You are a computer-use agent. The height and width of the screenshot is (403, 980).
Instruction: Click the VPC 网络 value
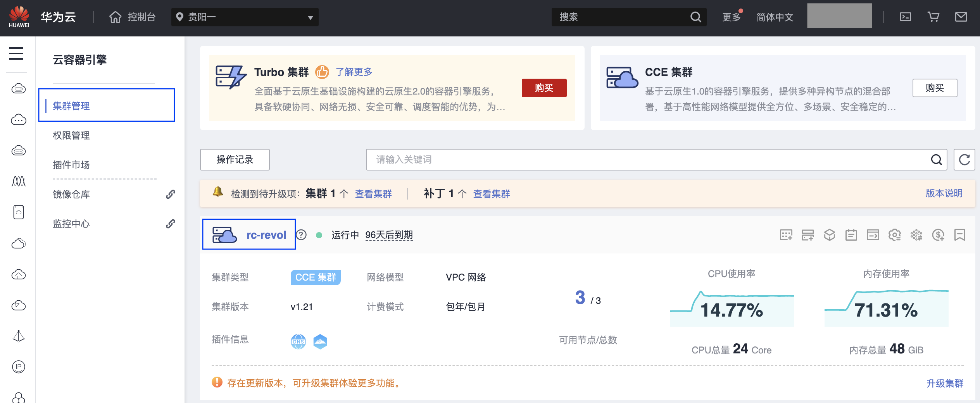click(x=466, y=277)
